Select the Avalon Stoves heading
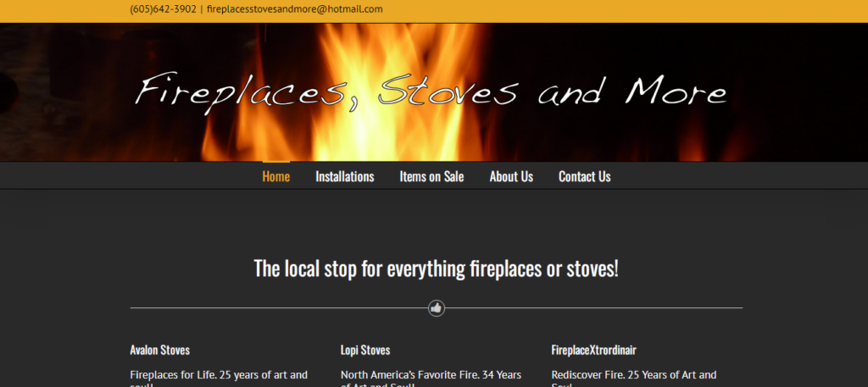The height and width of the screenshot is (387, 868). (x=160, y=350)
